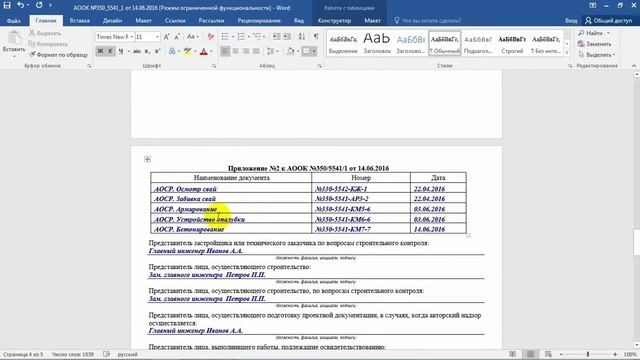Click the bulleted list icon

225,37
